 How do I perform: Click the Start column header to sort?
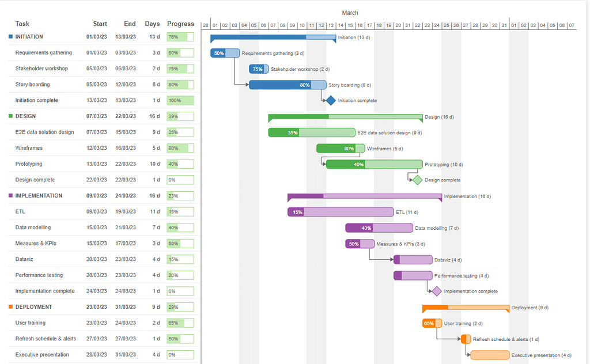tap(100, 24)
